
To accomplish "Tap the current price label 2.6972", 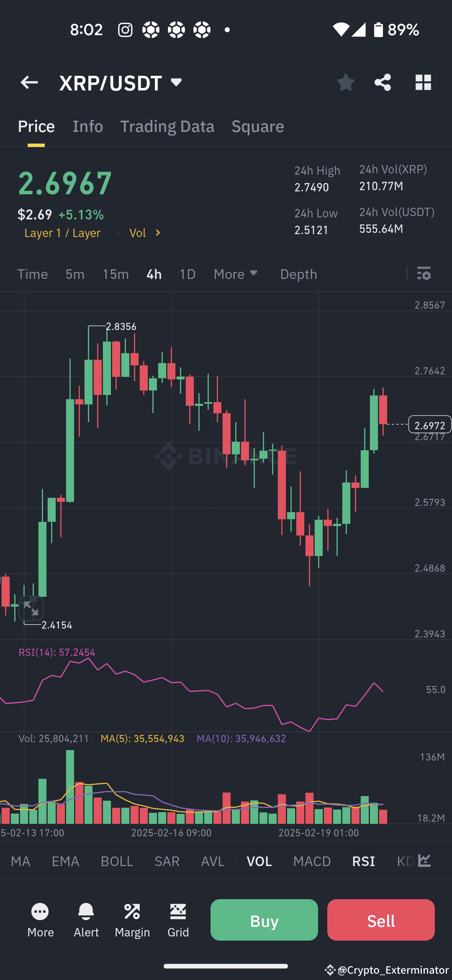I will pos(430,424).
